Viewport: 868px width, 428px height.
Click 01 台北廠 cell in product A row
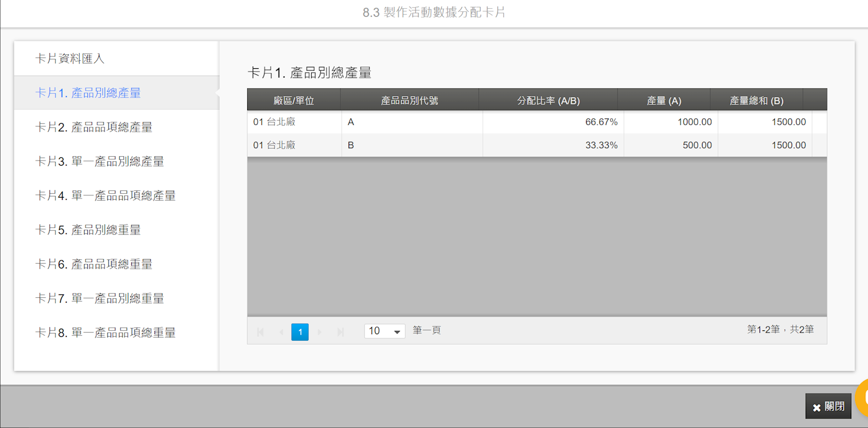[294, 122]
